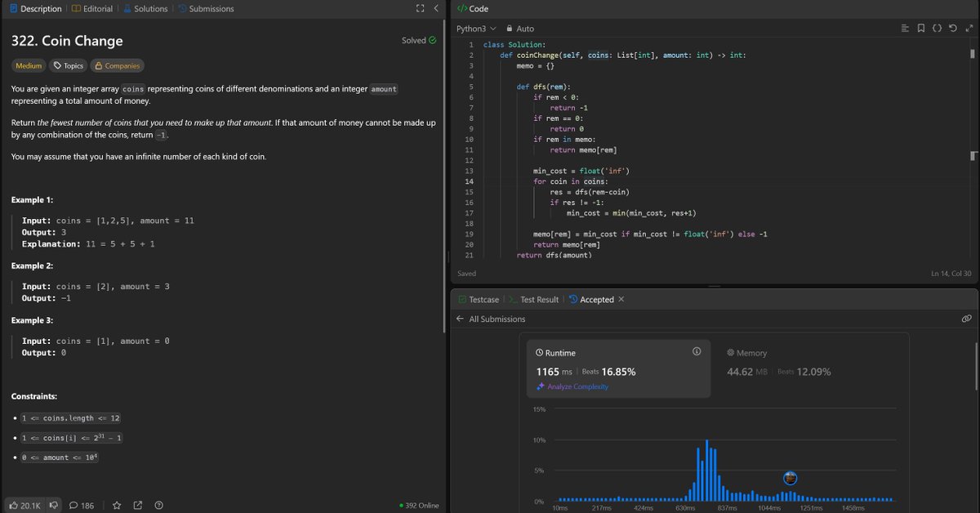The image size is (980, 513).
Task: Click the '1165 ms' runtime value
Action: [x=555, y=372]
